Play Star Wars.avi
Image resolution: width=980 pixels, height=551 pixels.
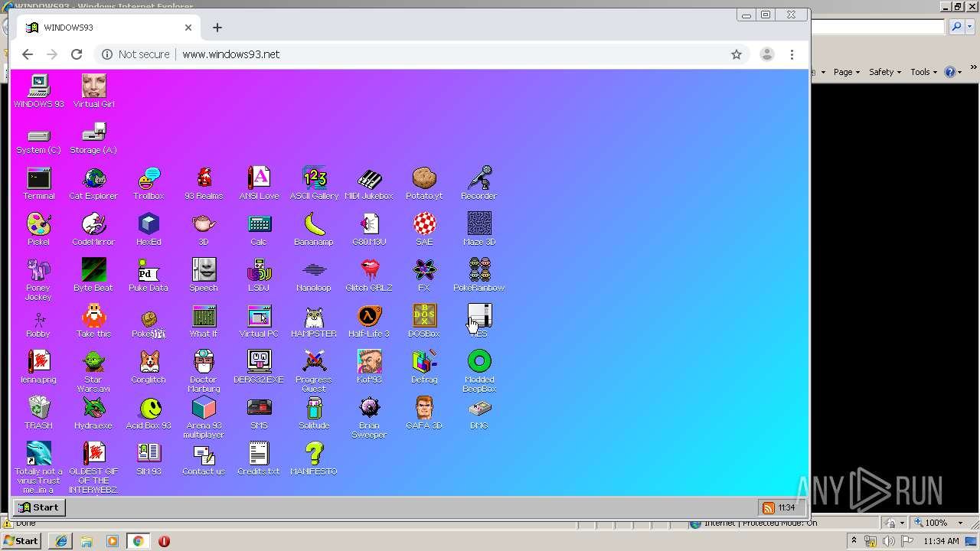[x=93, y=371]
